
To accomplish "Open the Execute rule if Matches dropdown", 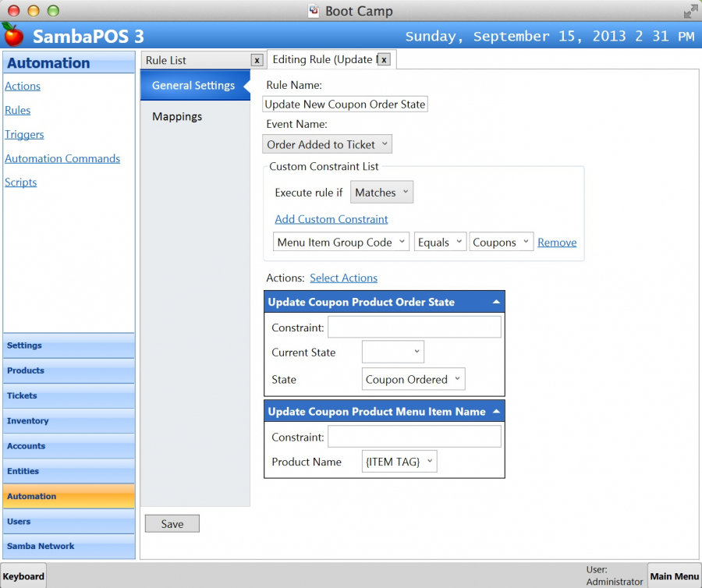I will click(x=381, y=193).
